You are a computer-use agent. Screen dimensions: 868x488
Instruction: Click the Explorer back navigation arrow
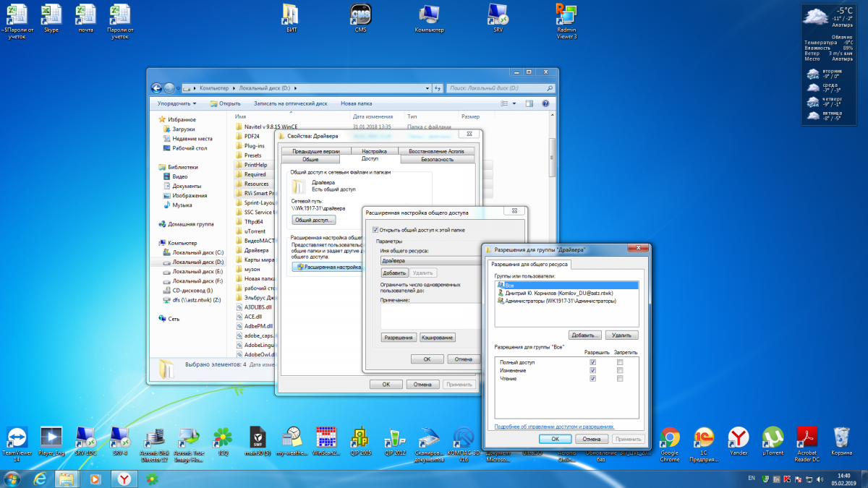pyautogui.click(x=156, y=88)
